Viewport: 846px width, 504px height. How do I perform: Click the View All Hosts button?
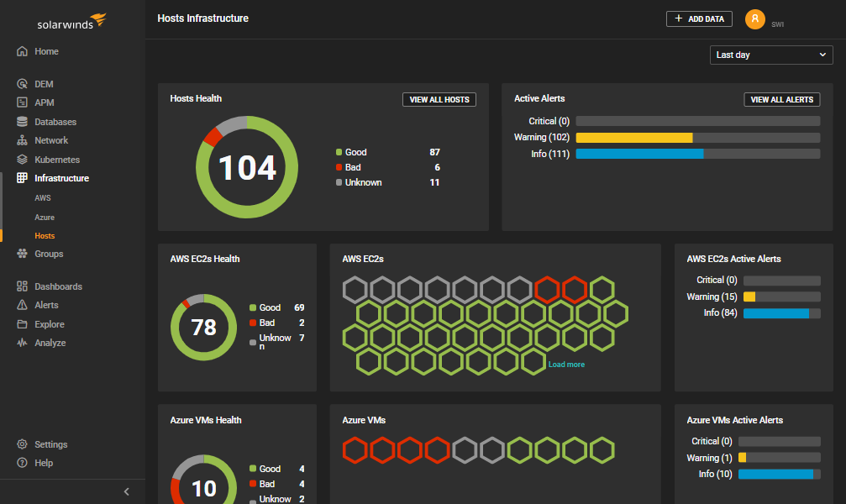coord(439,100)
